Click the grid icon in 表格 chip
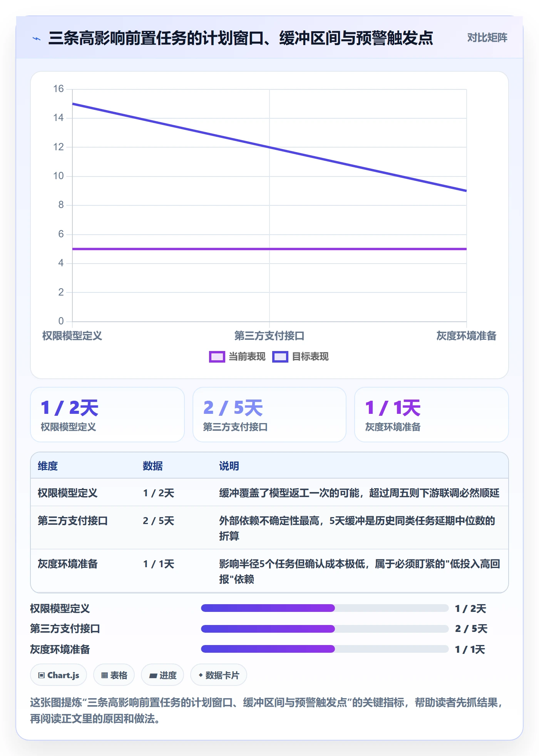 pyautogui.click(x=104, y=675)
